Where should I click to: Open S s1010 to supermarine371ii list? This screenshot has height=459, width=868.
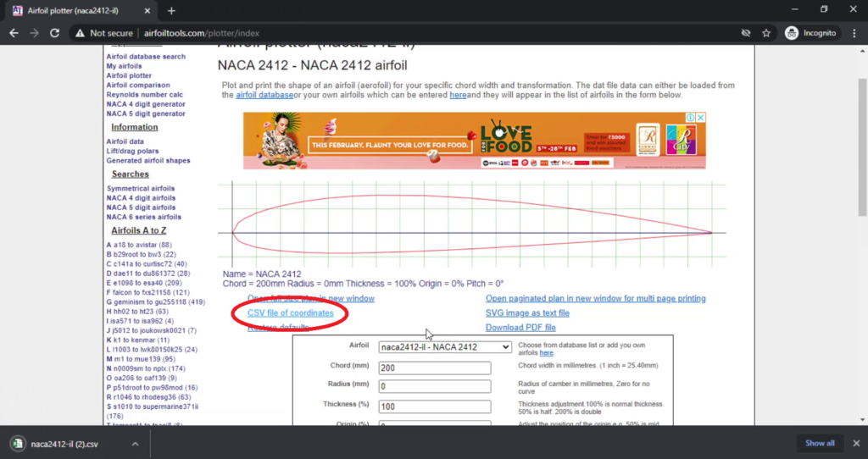(153, 411)
